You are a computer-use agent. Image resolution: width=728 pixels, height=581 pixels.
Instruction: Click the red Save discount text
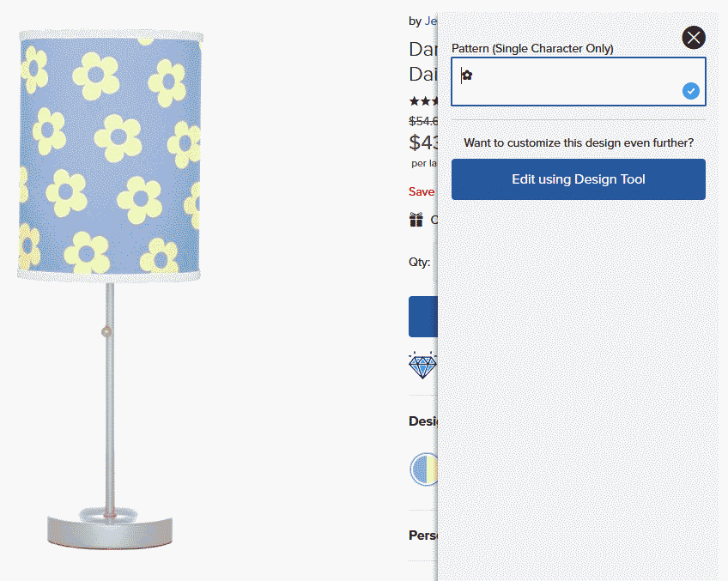tap(422, 191)
